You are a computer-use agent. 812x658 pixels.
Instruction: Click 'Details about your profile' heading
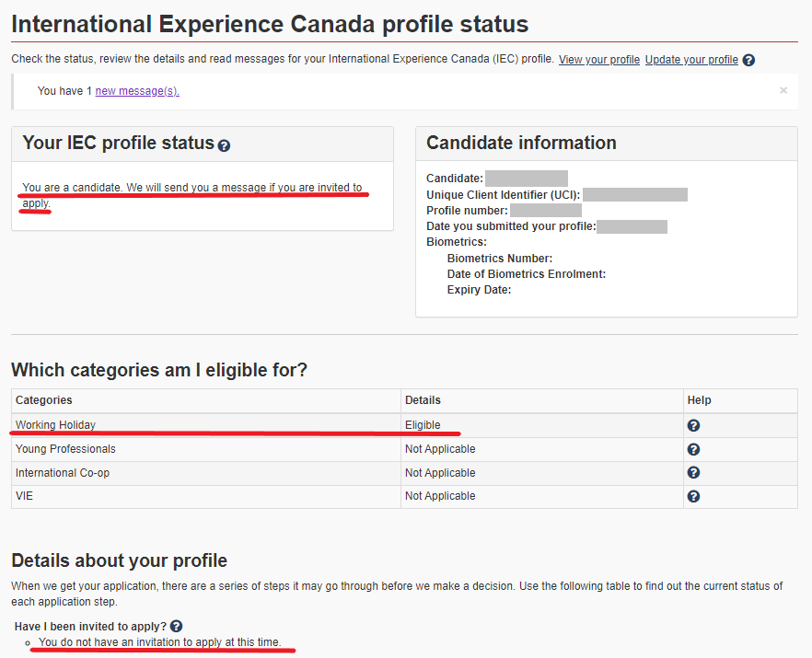(x=119, y=560)
